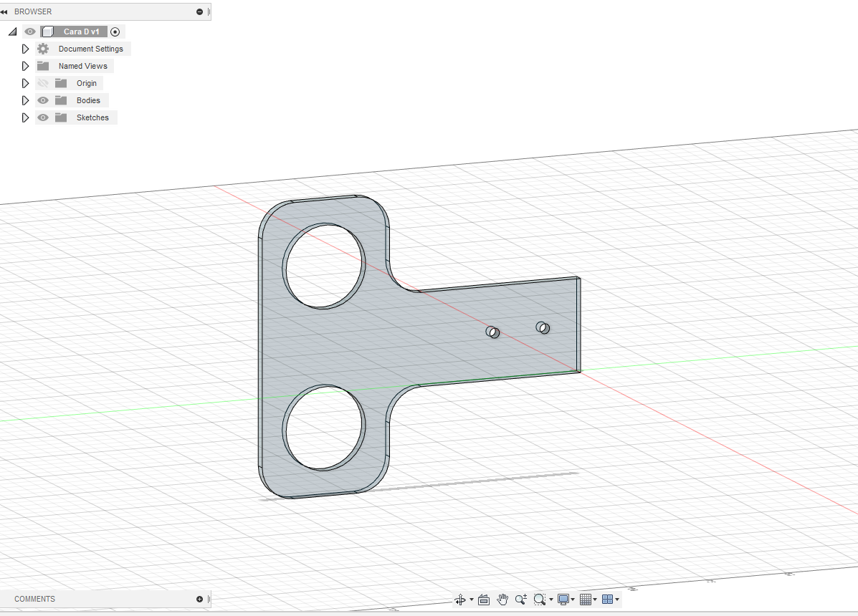The height and width of the screenshot is (616, 858).
Task: Expand the Display Settings dropdown arrow
Action: click(x=573, y=600)
